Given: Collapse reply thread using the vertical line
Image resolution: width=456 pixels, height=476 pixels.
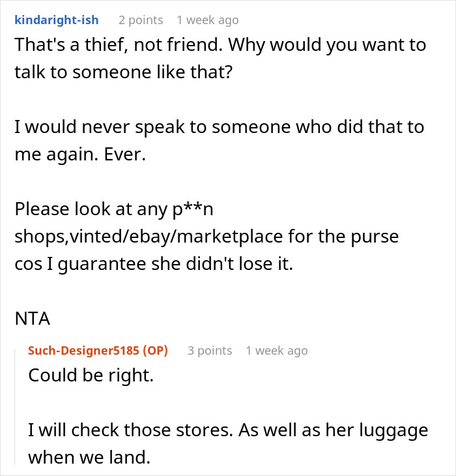Looking at the screenshot, I should point(15,407).
